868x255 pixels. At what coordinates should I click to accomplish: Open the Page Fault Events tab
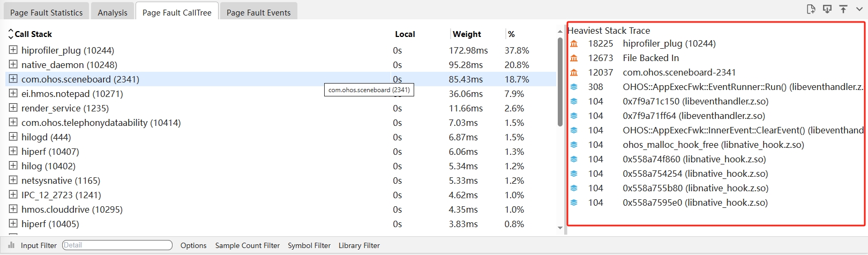(258, 12)
